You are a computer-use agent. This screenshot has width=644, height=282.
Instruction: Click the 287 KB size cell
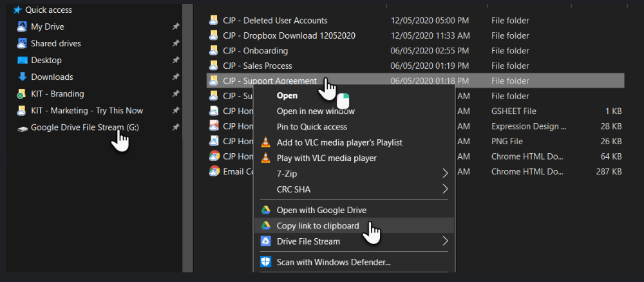click(609, 171)
